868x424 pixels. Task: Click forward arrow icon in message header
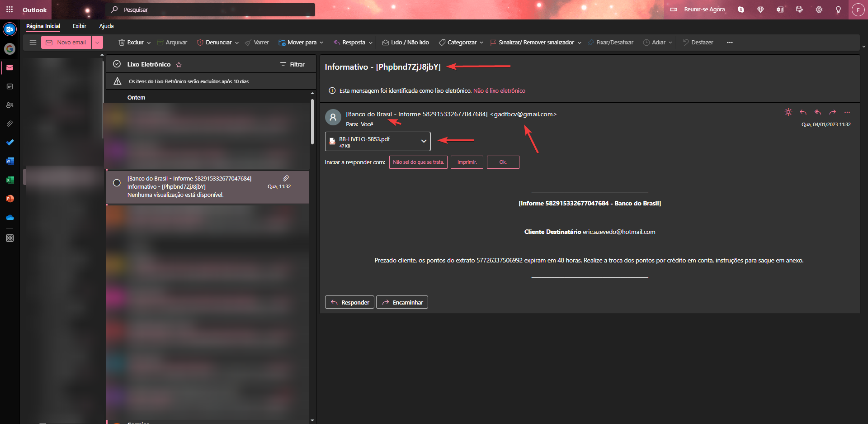tap(832, 112)
